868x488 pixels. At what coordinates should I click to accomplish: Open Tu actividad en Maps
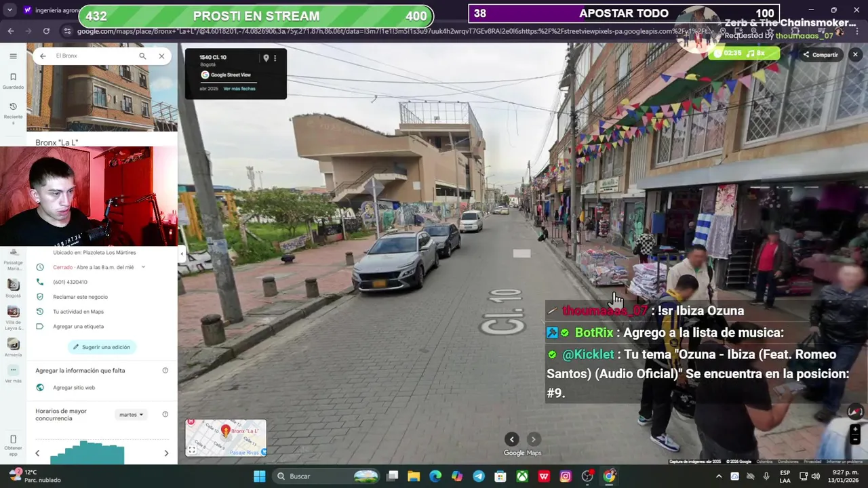click(x=78, y=312)
